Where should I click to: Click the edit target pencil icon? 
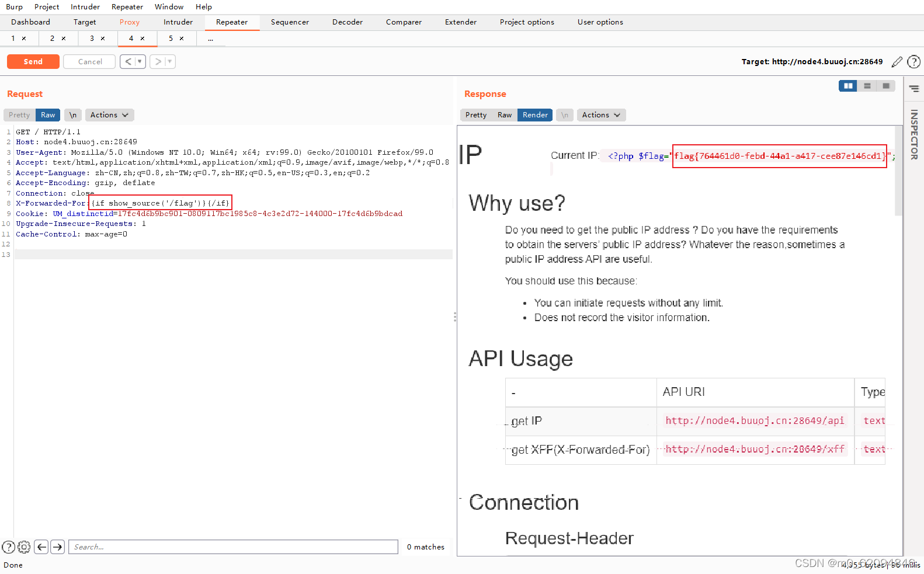[897, 62]
